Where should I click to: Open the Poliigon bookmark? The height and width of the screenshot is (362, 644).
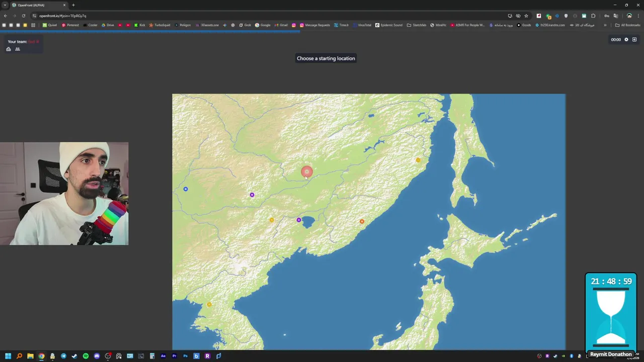pos(183,25)
